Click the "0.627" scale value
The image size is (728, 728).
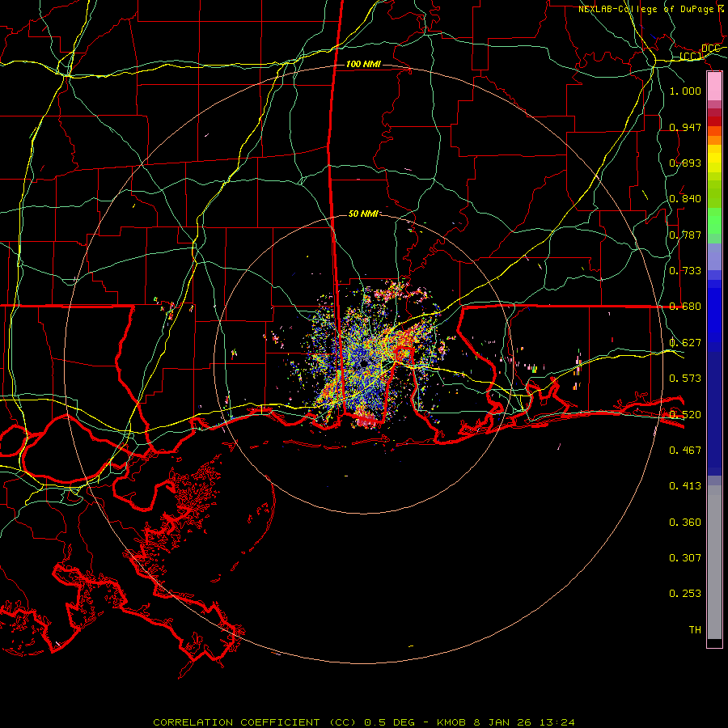pyautogui.click(x=685, y=342)
